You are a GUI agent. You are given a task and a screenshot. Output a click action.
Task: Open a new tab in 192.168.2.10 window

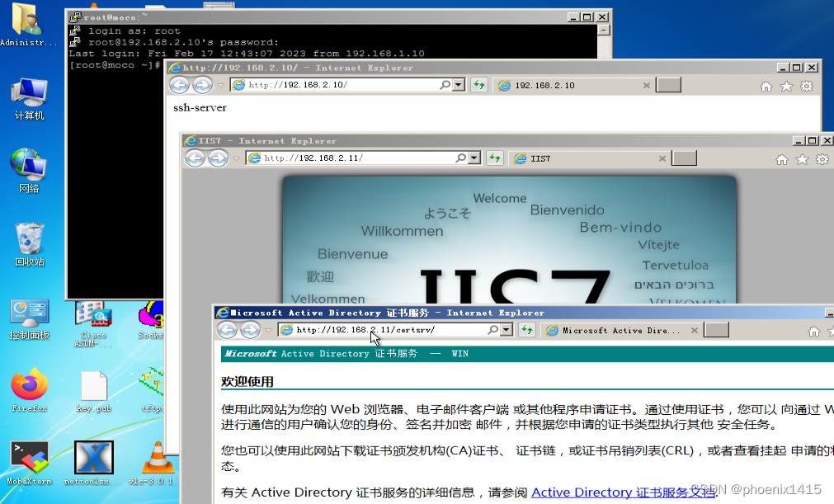coord(668,85)
